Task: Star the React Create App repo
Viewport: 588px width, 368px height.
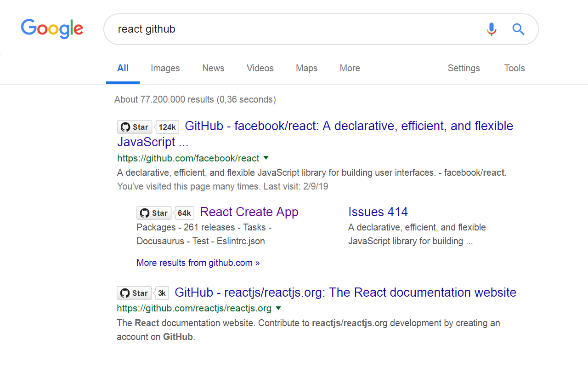Action: click(x=154, y=213)
